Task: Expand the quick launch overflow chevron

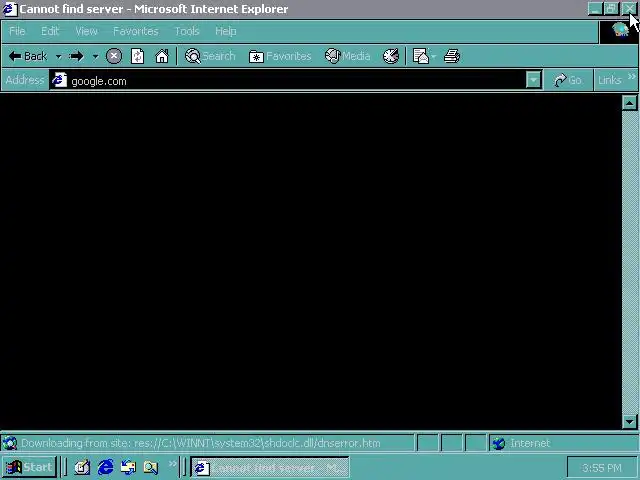Action: click(x=173, y=464)
